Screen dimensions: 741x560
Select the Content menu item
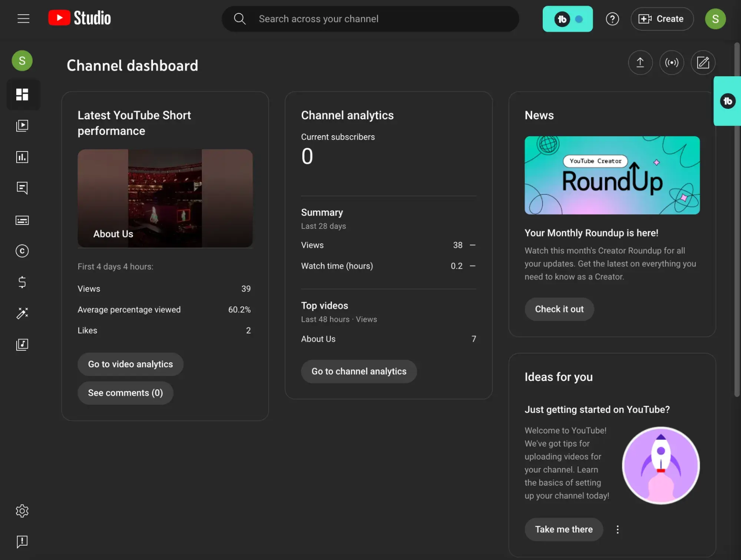(x=22, y=126)
